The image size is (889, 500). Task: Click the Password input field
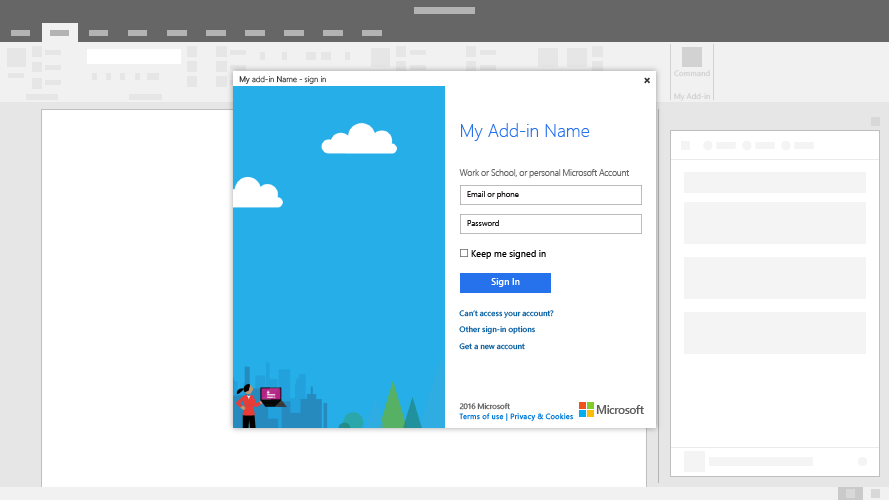[x=551, y=224]
